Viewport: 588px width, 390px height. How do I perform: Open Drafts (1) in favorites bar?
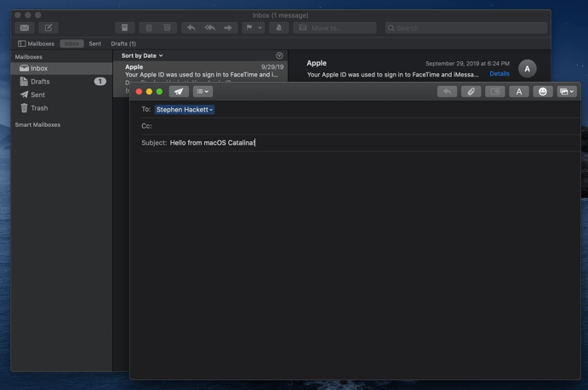(x=123, y=43)
